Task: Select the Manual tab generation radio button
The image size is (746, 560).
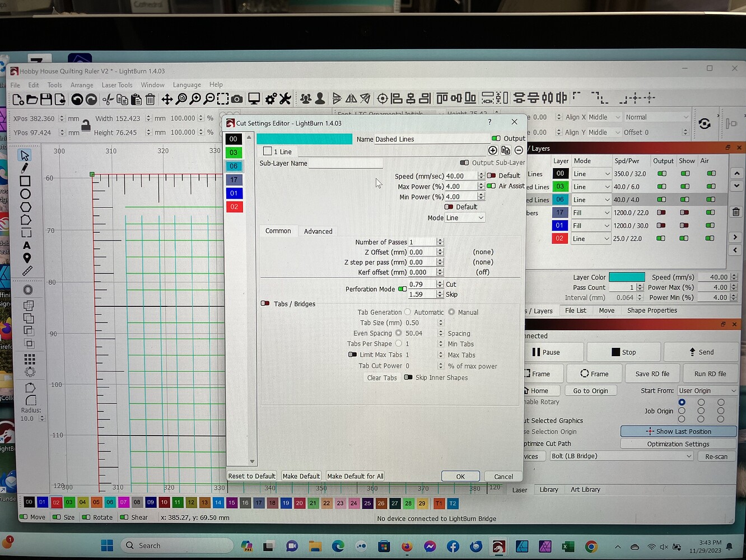Action: pyautogui.click(x=452, y=312)
